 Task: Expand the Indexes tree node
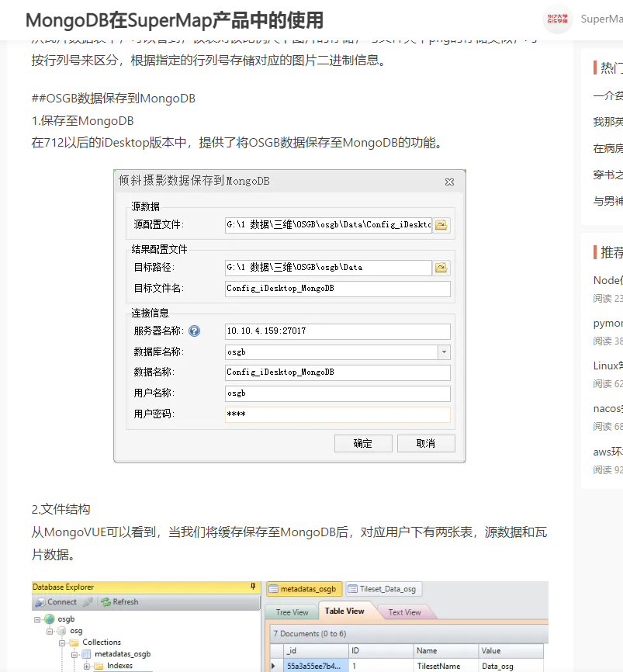pyautogui.click(x=87, y=666)
